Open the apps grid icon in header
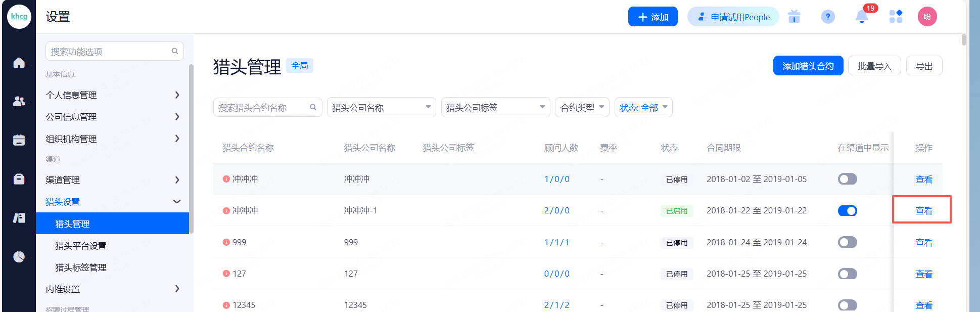The image size is (980, 312). [x=896, y=17]
